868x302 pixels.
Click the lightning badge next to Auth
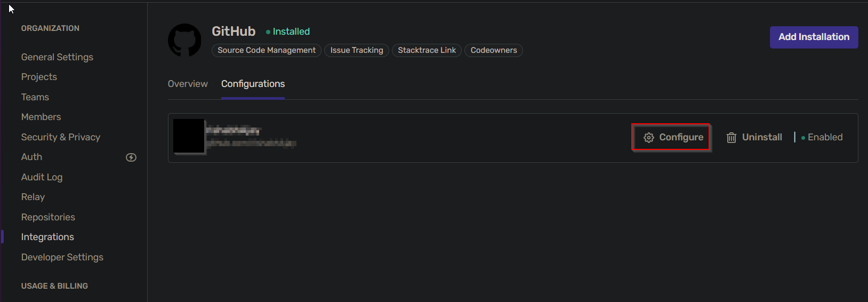point(131,157)
